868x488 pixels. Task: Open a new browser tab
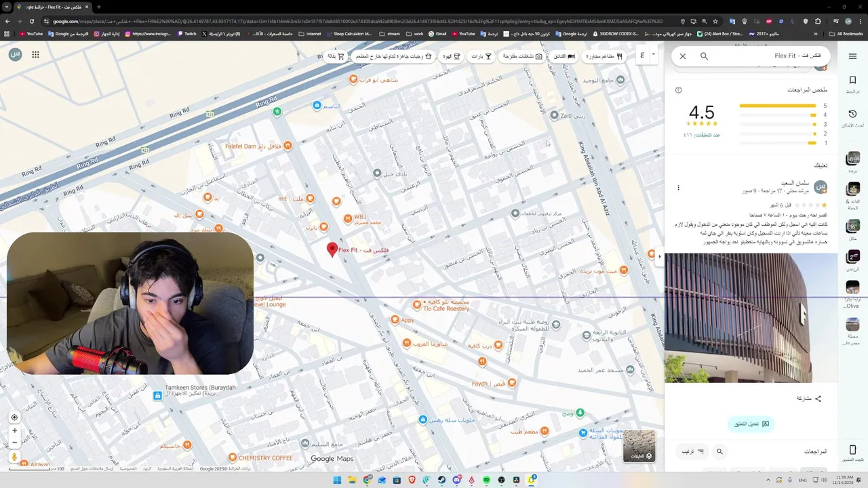click(x=99, y=7)
